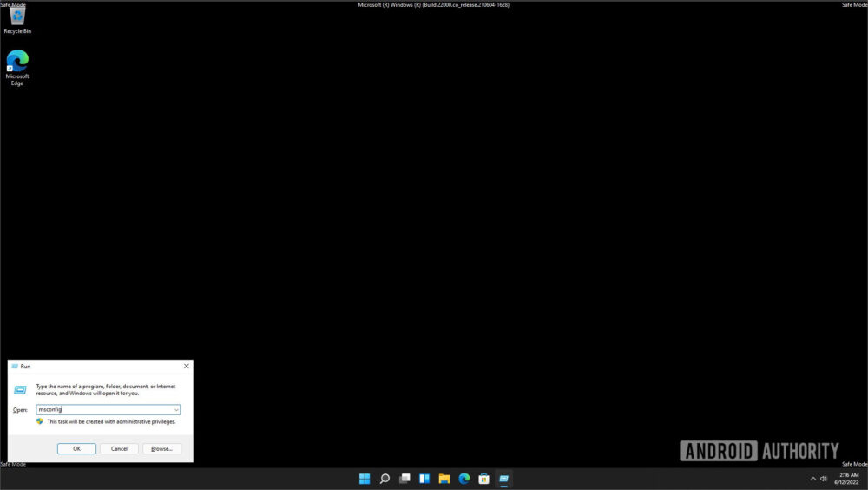Cancel the Run dialog
Screen dimensions: 868x490
(119, 448)
